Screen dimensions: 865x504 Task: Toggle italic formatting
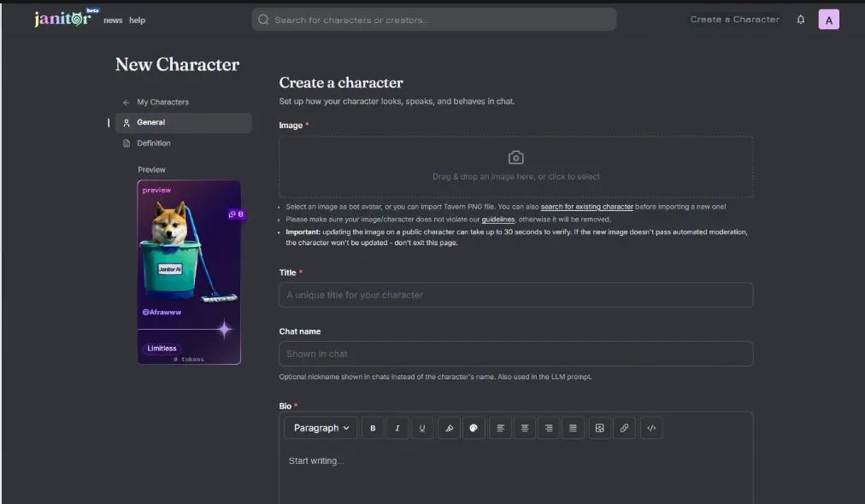coord(397,428)
